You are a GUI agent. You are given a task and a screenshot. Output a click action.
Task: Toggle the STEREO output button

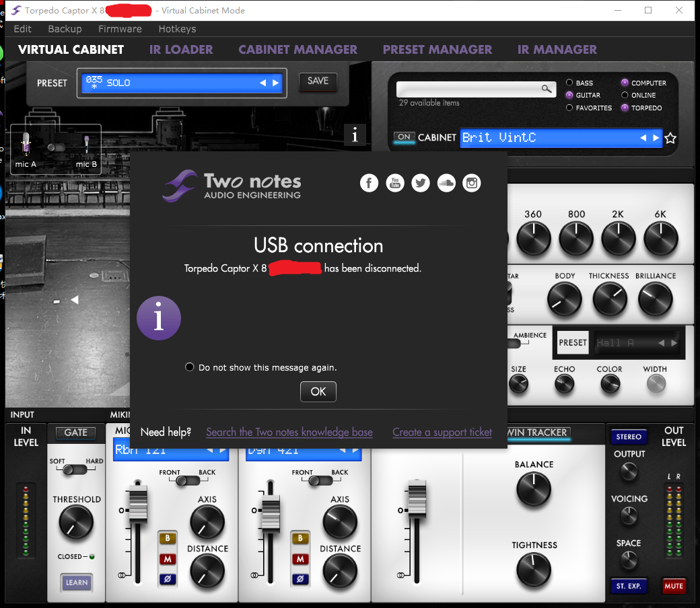point(629,436)
